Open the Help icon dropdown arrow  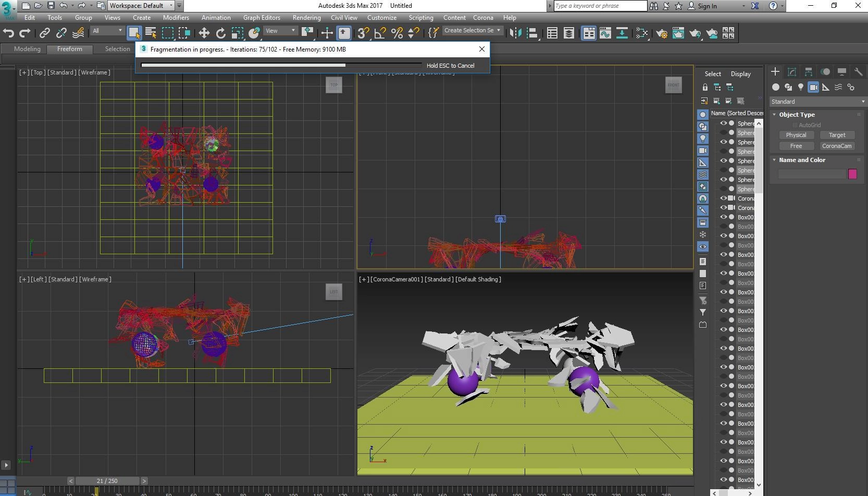[x=782, y=6]
